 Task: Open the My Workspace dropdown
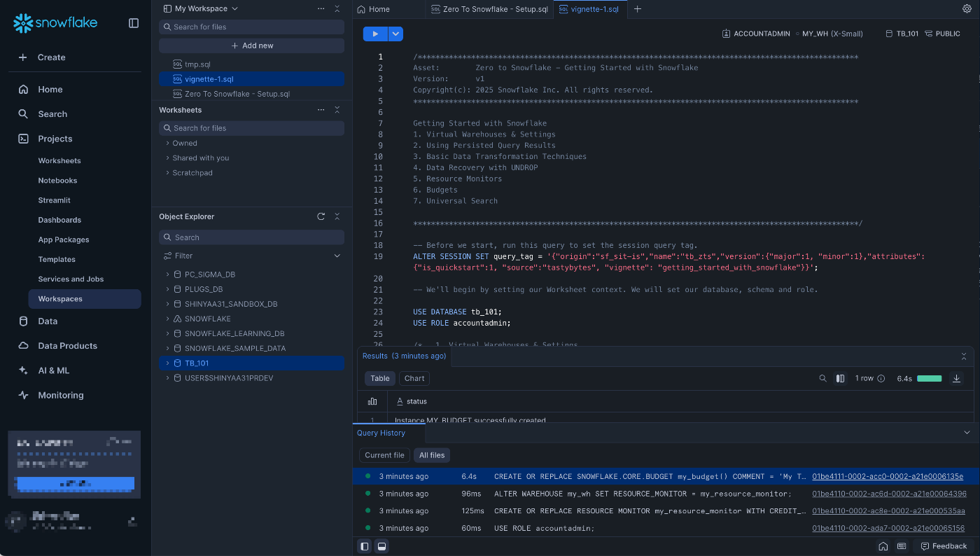200,8
